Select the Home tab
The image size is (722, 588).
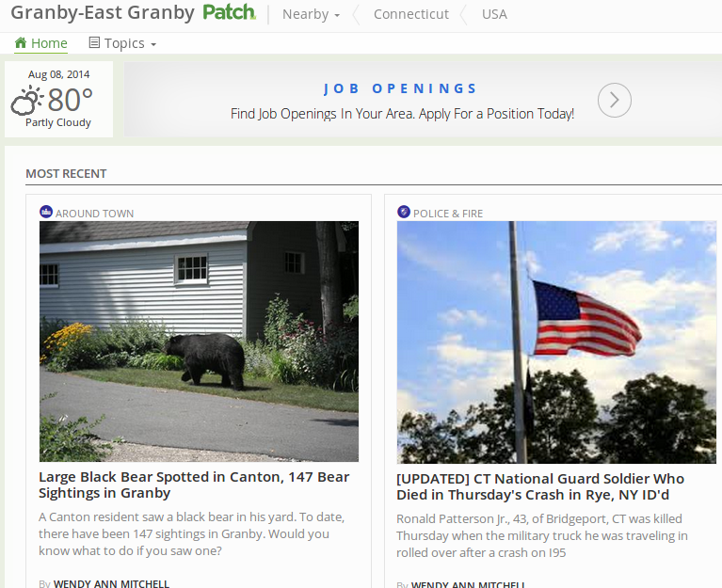[41, 43]
